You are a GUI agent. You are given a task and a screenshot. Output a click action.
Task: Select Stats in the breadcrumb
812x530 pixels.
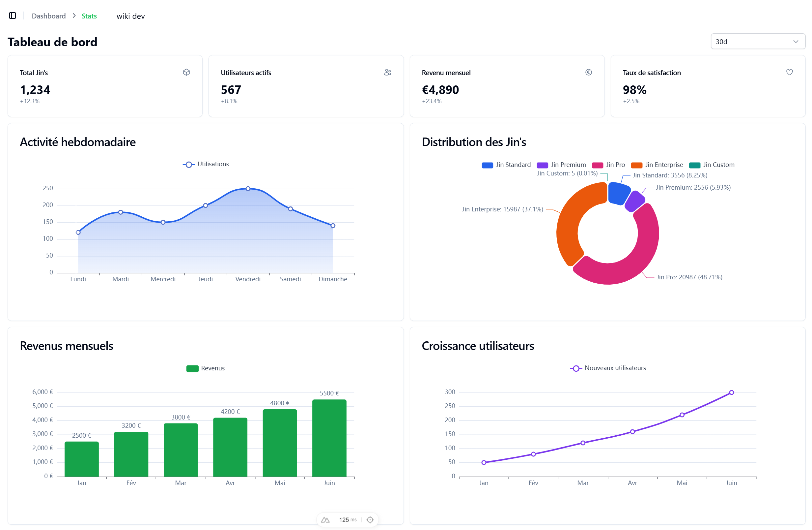point(89,16)
